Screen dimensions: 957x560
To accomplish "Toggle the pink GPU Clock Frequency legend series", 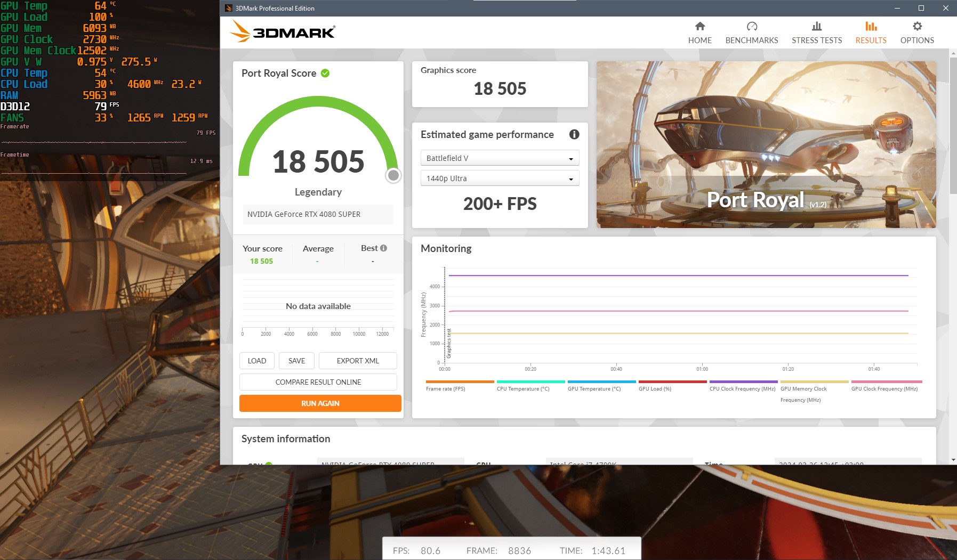I will point(886,385).
